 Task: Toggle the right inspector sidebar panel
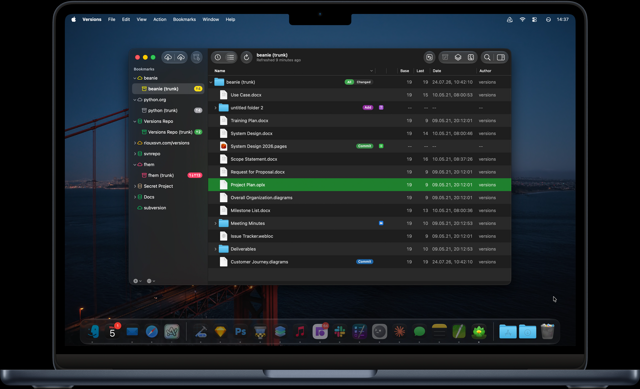(501, 58)
